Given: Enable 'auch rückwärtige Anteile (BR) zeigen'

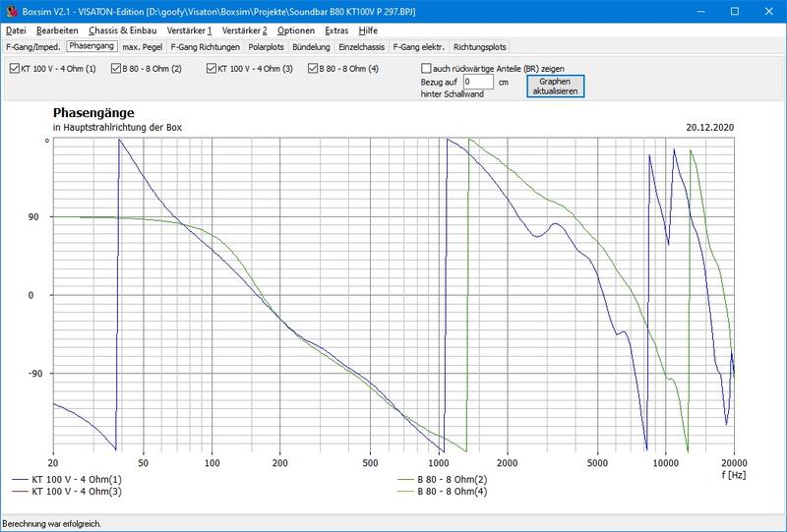Looking at the screenshot, I should (x=426, y=68).
